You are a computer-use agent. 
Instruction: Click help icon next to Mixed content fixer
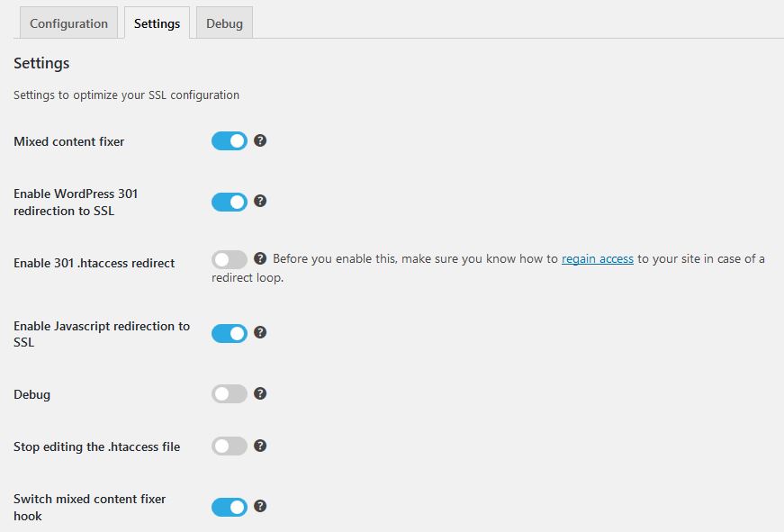click(x=260, y=140)
